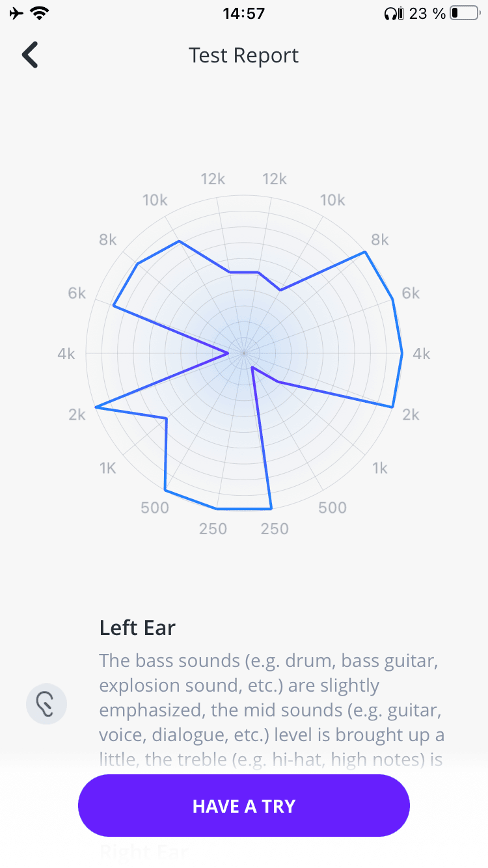Tap the 4k label on chart's left side
This screenshot has width=488, height=868.
pyautogui.click(x=66, y=354)
